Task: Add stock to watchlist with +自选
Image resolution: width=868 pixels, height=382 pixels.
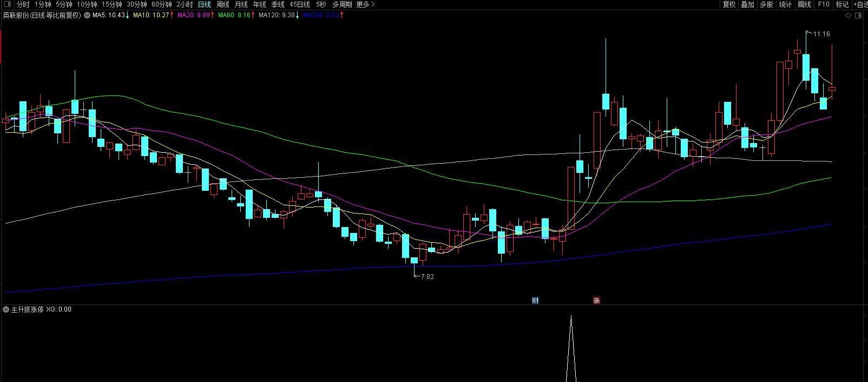Action: point(860,4)
